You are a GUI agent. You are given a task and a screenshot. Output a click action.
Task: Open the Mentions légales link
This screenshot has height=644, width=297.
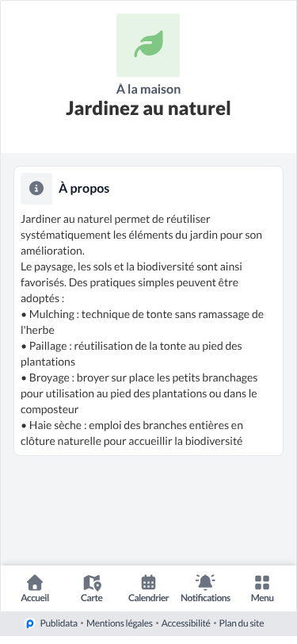click(x=120, y=623)
